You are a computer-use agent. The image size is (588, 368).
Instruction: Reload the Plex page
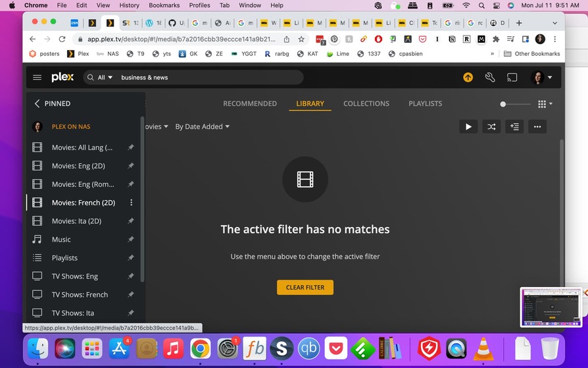62,39
